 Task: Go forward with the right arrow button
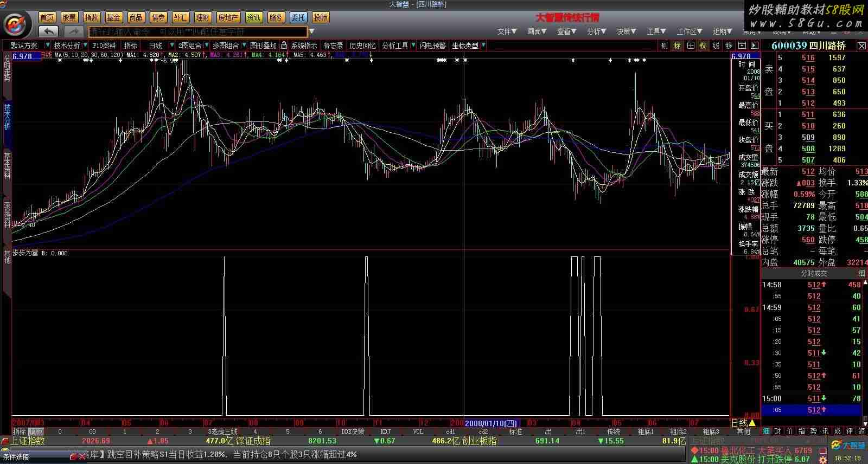coord(74,31)
